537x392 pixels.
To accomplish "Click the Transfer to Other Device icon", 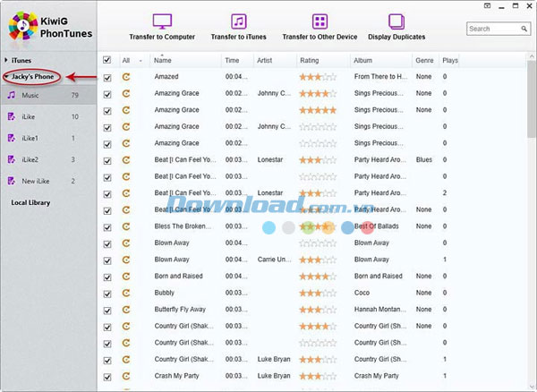I will [320, 21].
